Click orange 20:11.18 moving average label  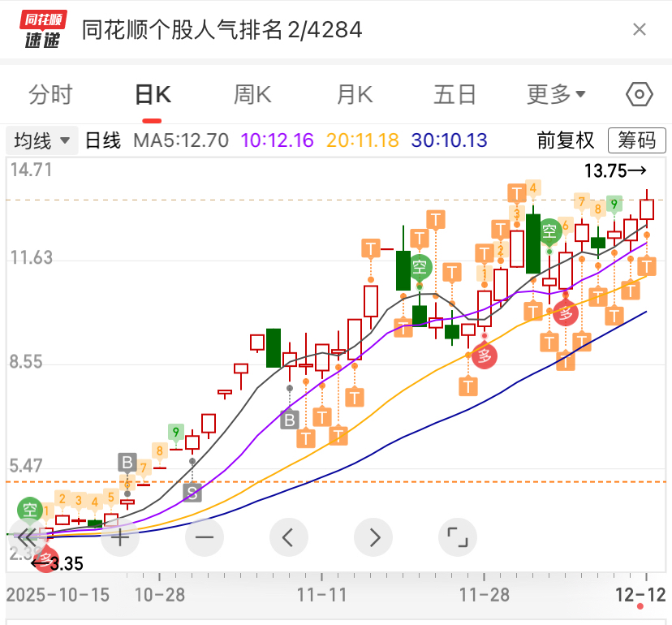click(363, 140)
